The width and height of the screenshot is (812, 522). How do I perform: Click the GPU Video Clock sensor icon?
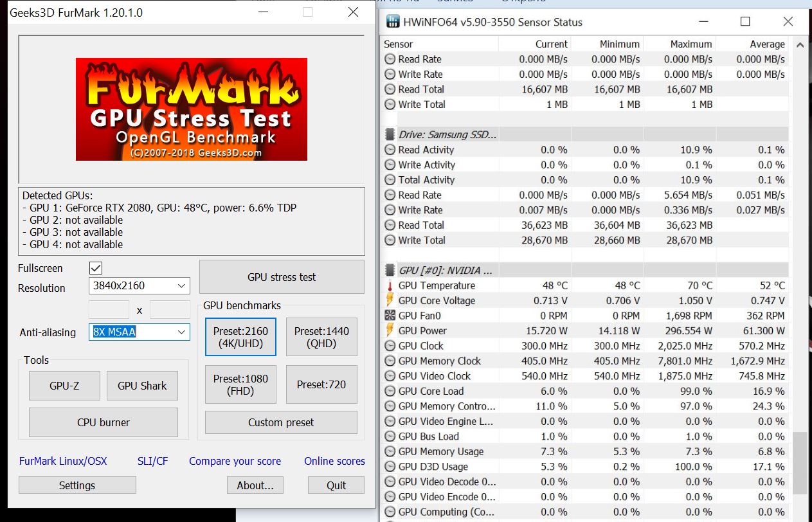tap(390, 376)
